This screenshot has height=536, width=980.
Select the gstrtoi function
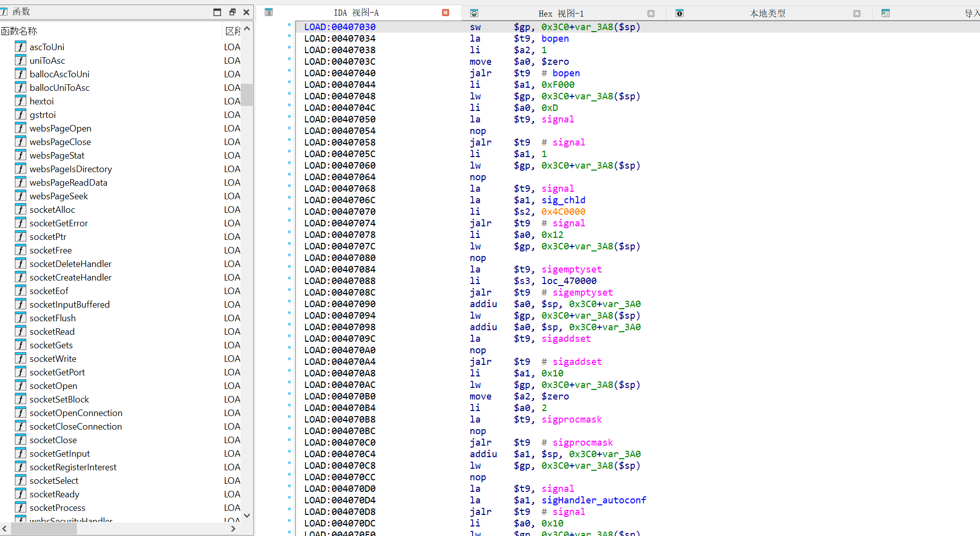pos(43,114)
